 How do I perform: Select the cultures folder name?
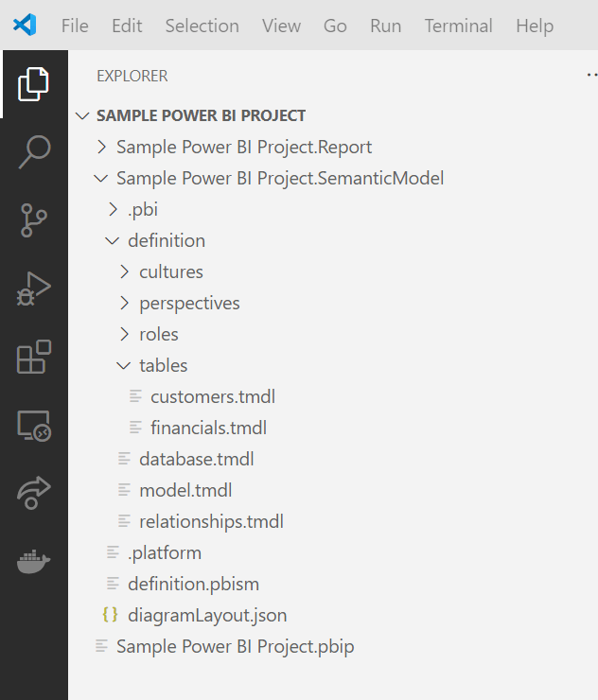(x=171, y=271)
